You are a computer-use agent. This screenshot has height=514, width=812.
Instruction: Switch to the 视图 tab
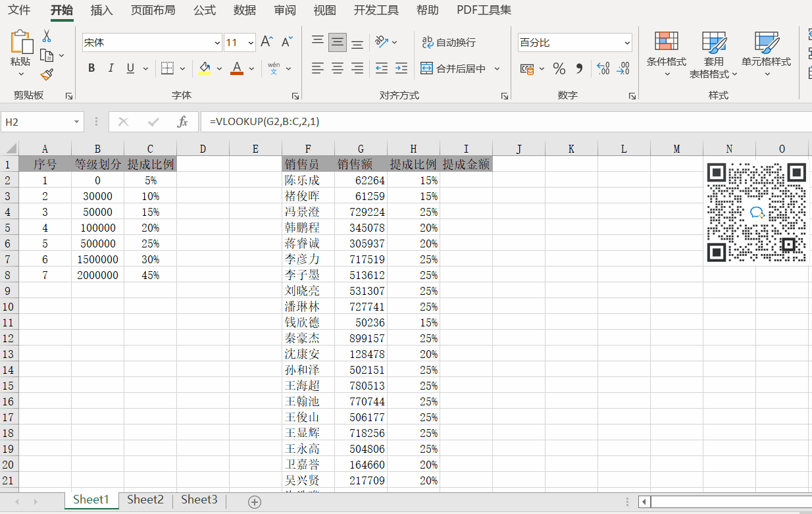[x=325, y=10]
